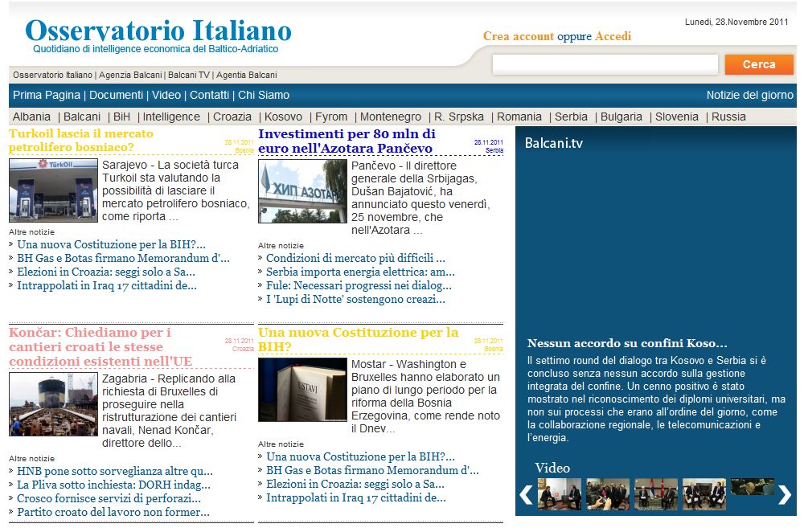Go to Documenti in main navigation
804x532 pixels.
tap(116, 95)
